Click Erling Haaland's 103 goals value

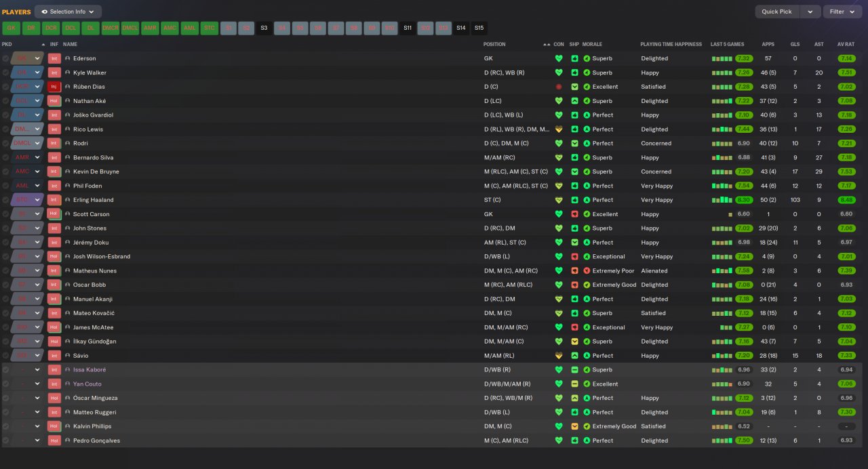point(795,200)
